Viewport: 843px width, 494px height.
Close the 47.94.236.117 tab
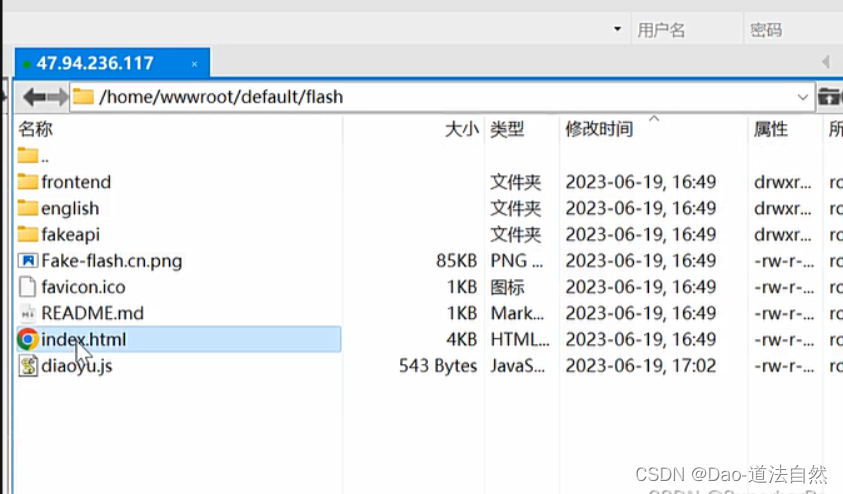coord(195,64)
